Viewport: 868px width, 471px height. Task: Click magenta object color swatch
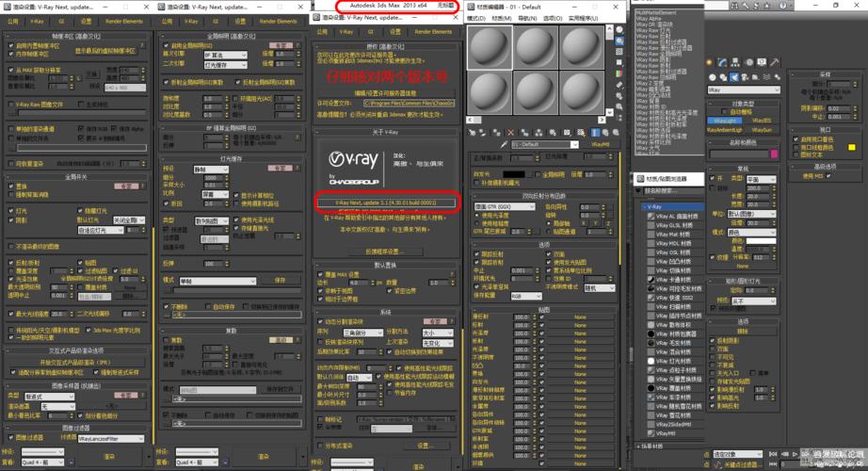pos(775,154)
